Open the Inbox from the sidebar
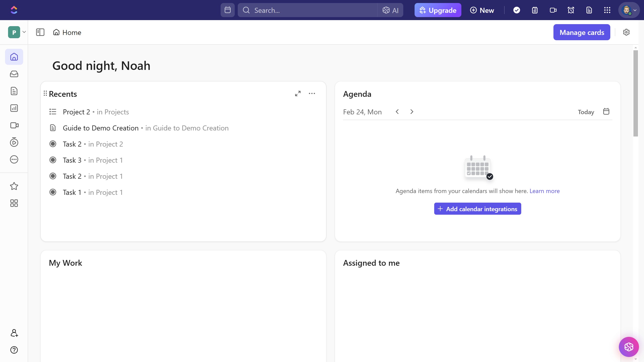 point(14,74)
